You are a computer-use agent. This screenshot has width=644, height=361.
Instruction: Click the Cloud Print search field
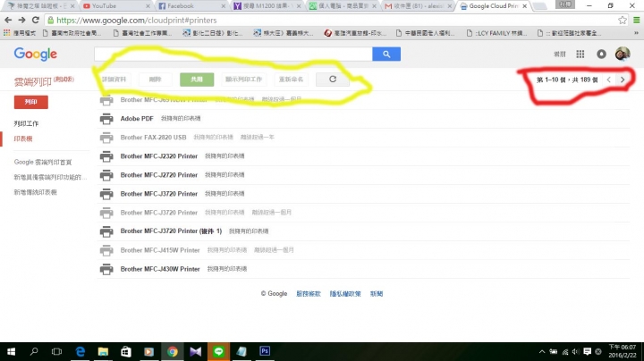click(233, 55)
